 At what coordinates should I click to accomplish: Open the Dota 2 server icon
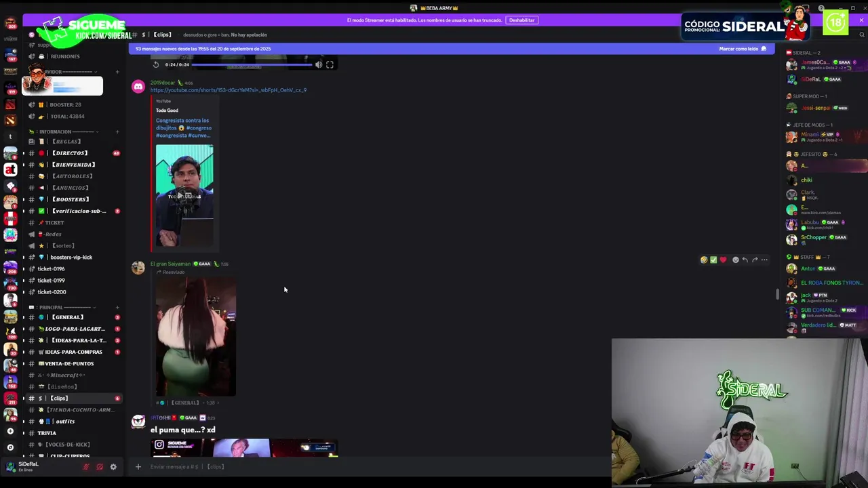coord(10,104)
